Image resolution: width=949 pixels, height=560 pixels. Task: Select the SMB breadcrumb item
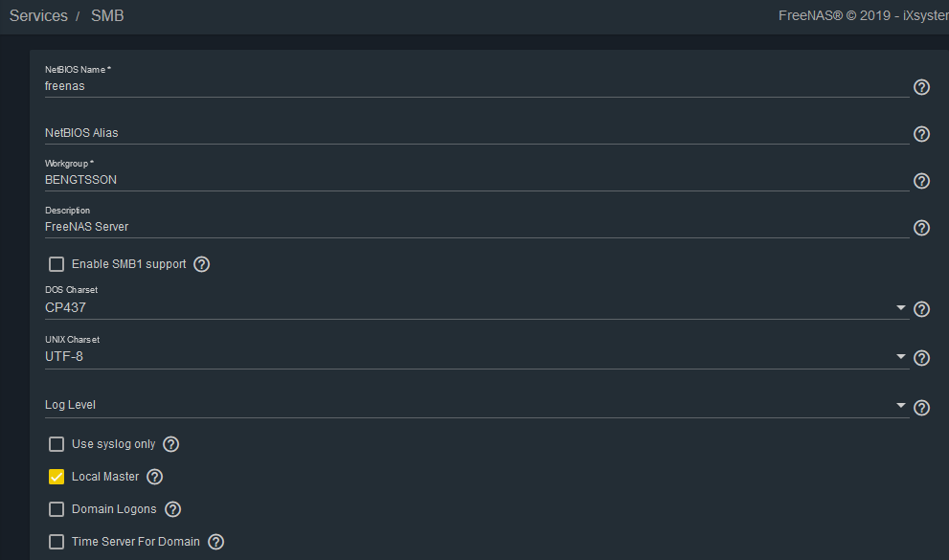[107, 15]
